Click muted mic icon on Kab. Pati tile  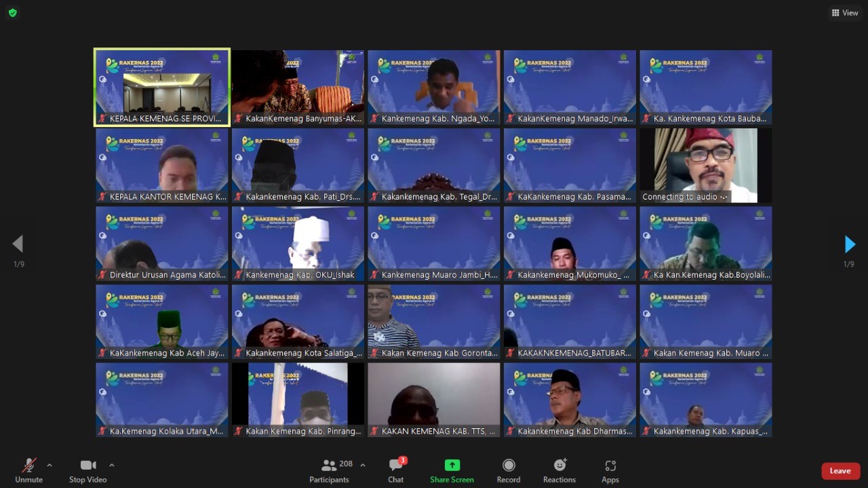click(x=239, y=197)
